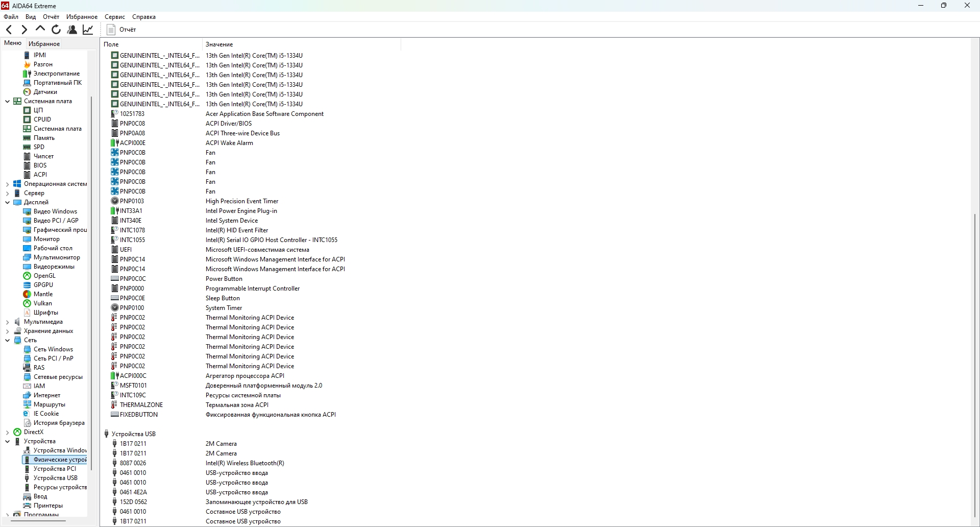Select the Vulkan icon
The height and width of the screenshot is (527, 980).
tap(27, 303)
